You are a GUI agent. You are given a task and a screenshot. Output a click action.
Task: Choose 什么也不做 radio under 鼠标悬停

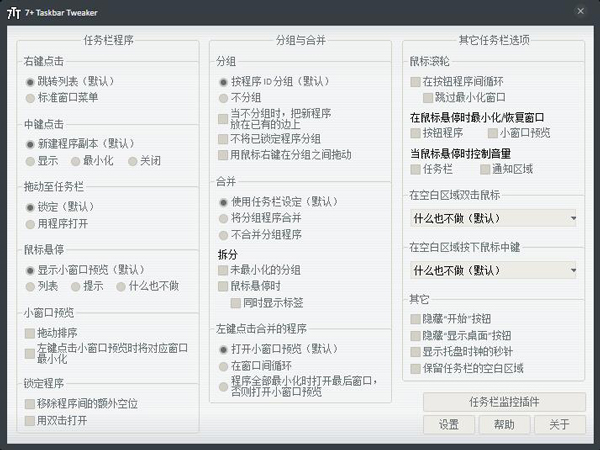(x=121, y=287)
